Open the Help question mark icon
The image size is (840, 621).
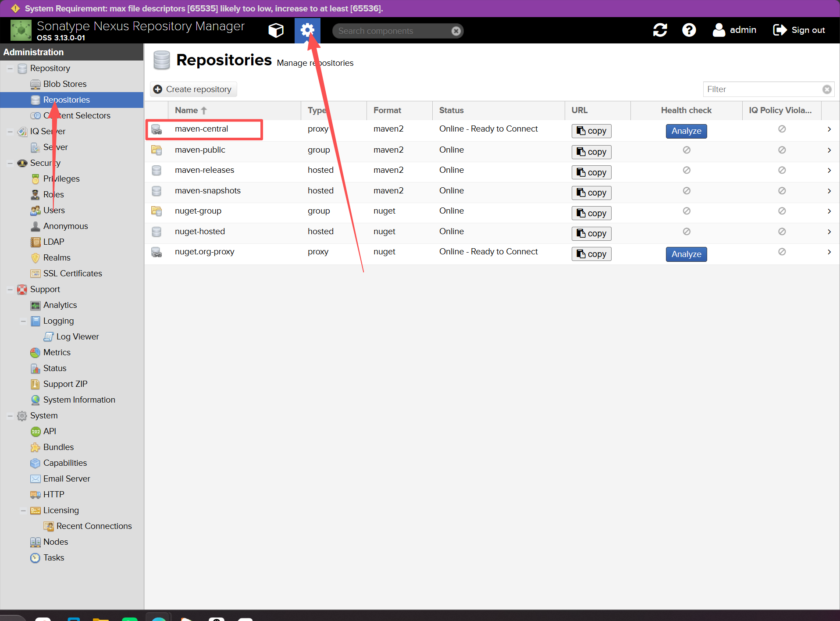[689, 30]
